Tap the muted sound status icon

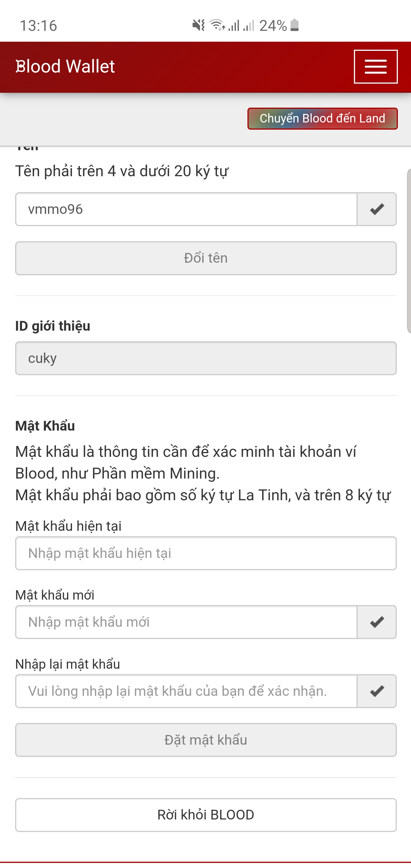coord(198,25)
